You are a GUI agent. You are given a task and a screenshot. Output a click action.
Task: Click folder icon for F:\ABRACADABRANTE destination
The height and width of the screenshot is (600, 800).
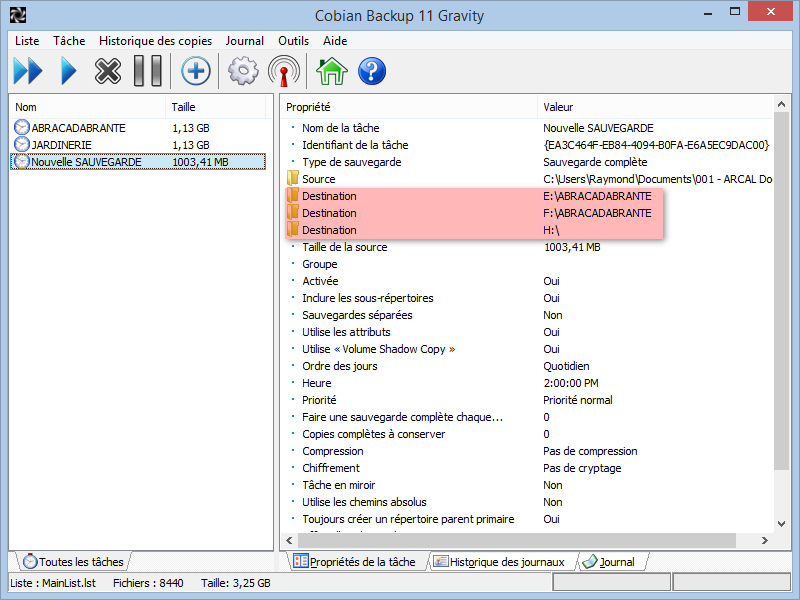[x=293, y=213]
